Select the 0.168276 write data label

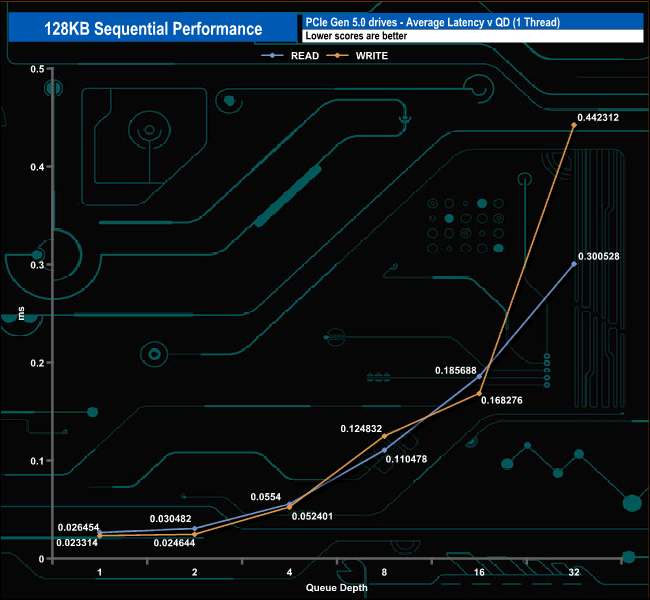(502, 400)
